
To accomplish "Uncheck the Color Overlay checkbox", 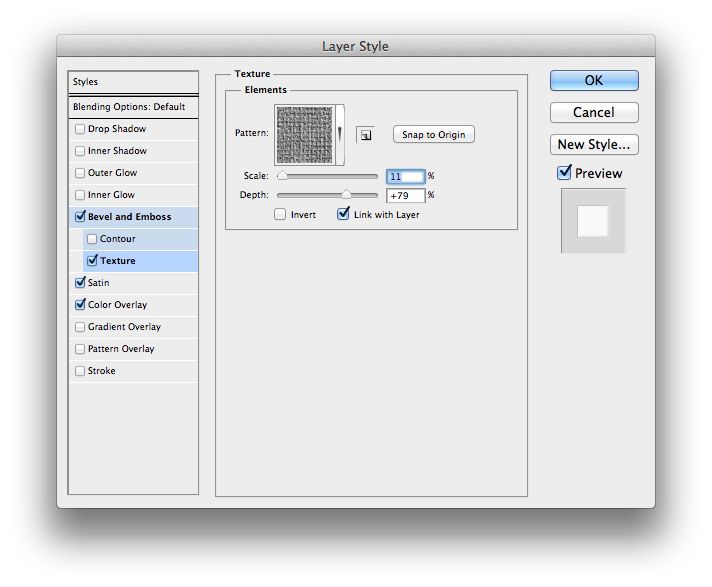I will [x=80, y=305].
